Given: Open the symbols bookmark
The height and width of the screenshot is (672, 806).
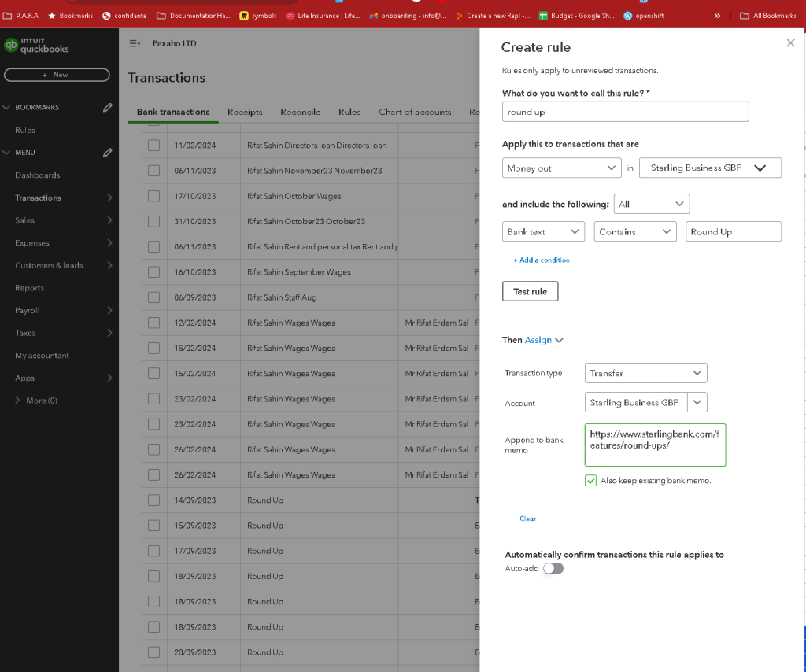Looking at the screenshot, I should (x=258, y=16).
